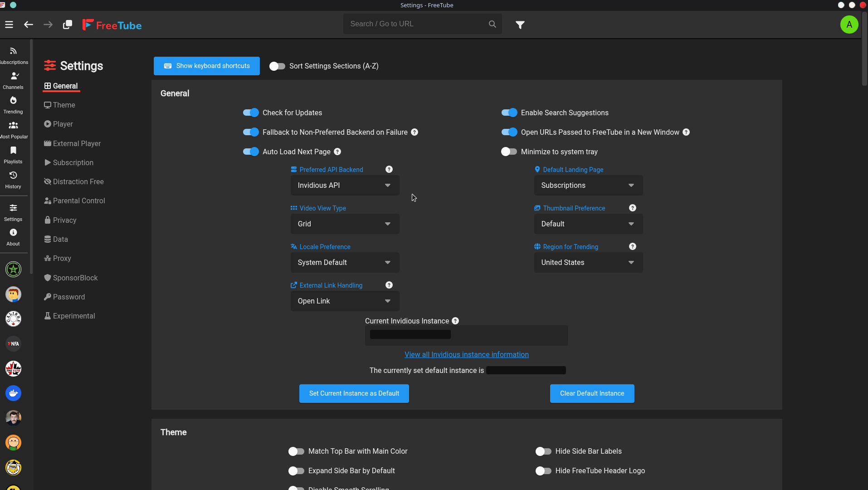868x490 pixels.
Task: Jump to Distraction Free settings section
Action: pos(74,181)
